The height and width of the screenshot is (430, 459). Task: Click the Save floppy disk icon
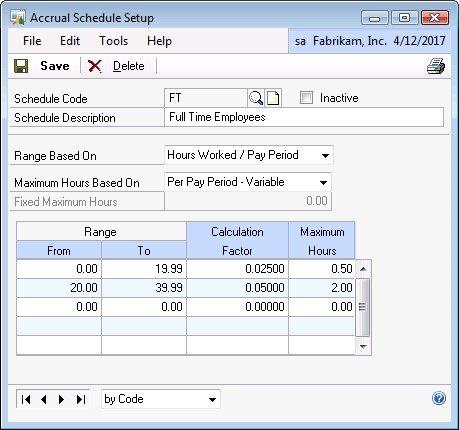pos(21,66)
